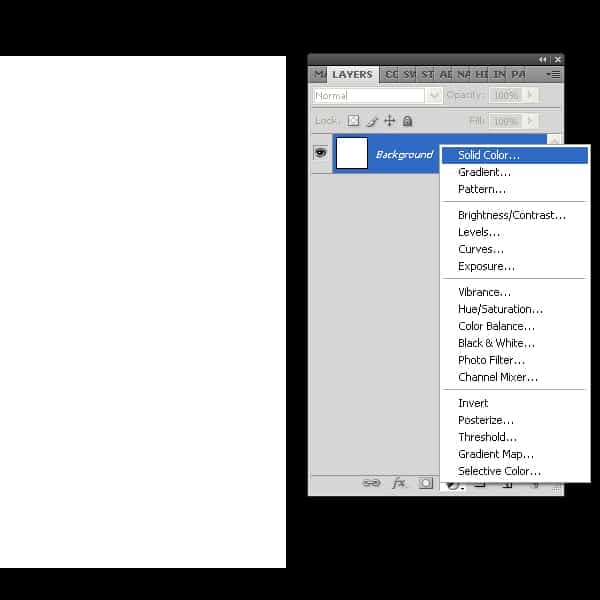Switch to the Layers tab

[352, 75]
